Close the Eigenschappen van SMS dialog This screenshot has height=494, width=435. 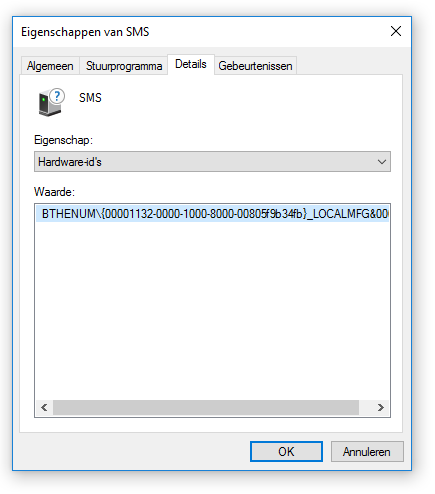(396, 31)
